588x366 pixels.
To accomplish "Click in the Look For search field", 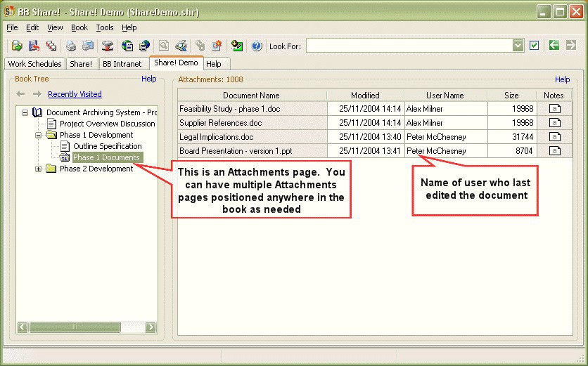I will pyautogui.click(x=409, y=46).
